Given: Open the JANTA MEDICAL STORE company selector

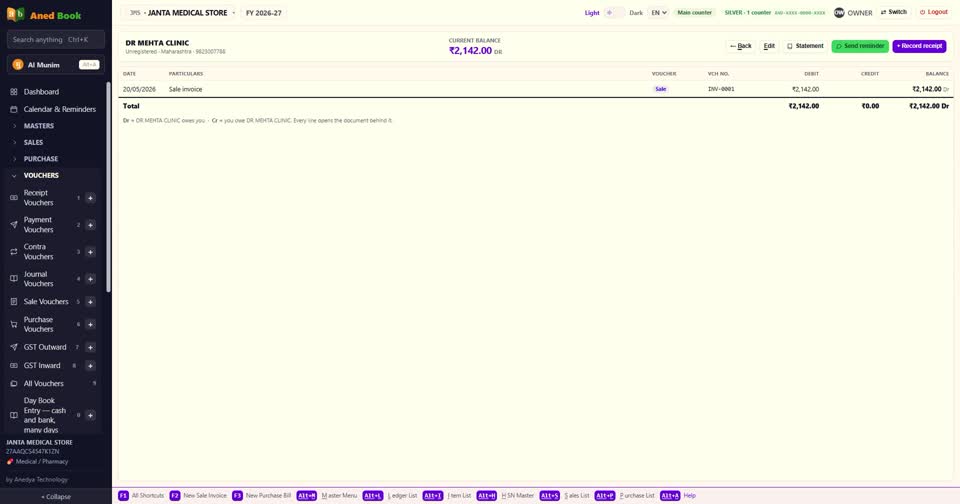Looking at the screenshot, I should tap(181, 13).
